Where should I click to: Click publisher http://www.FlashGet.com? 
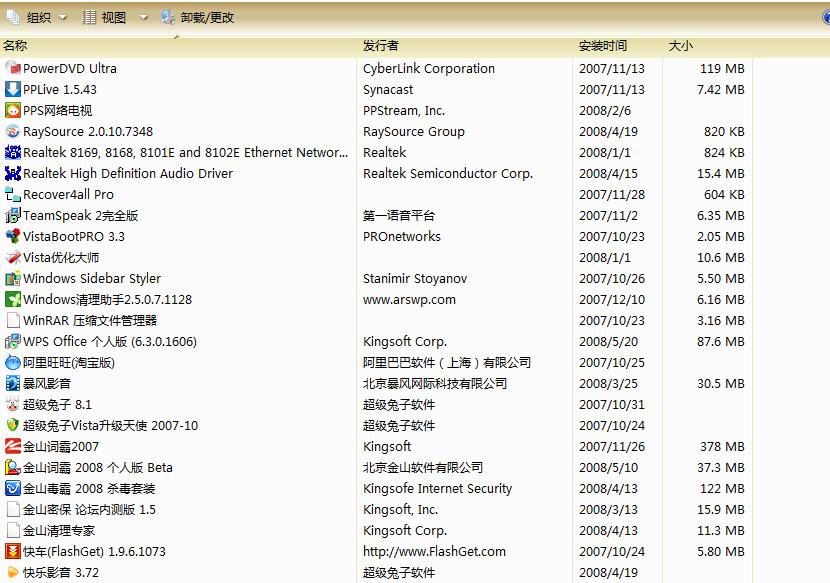coord(434,552)
